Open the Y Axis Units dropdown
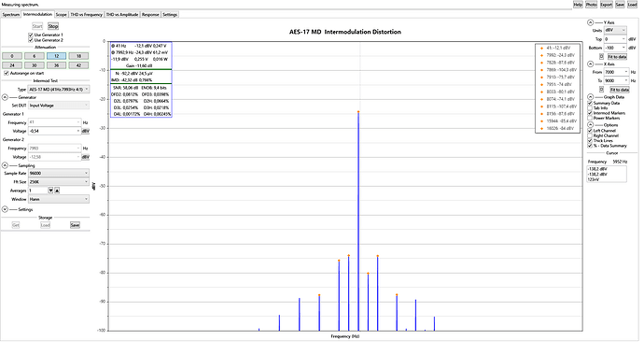644x354 pixels. pyautogui.click(x=615, y=31)
